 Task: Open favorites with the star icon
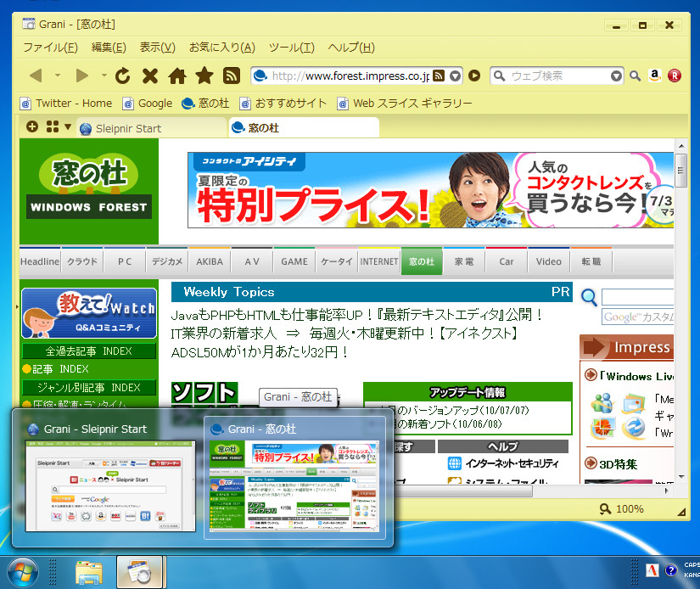(205, 76)
